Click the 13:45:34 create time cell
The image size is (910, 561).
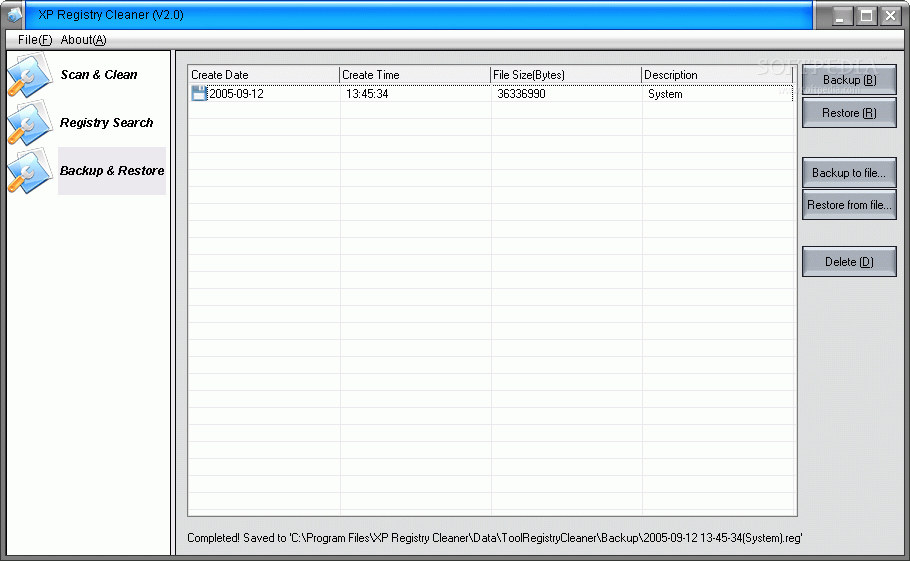pos(367,94)
